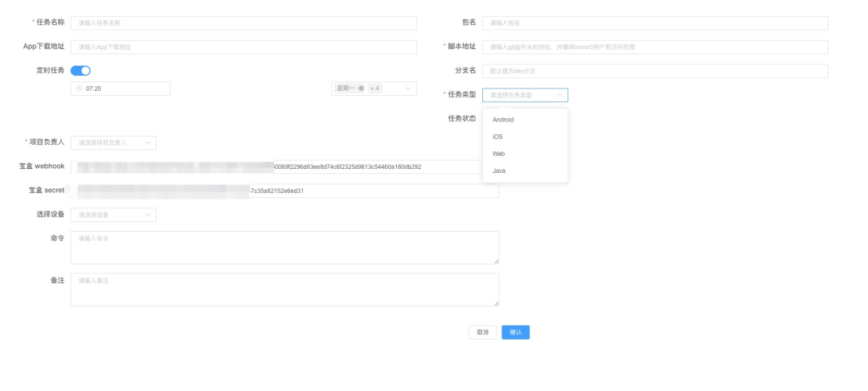
Task: Click the 07:20 time picker field
Action: [x=121, y=88]
